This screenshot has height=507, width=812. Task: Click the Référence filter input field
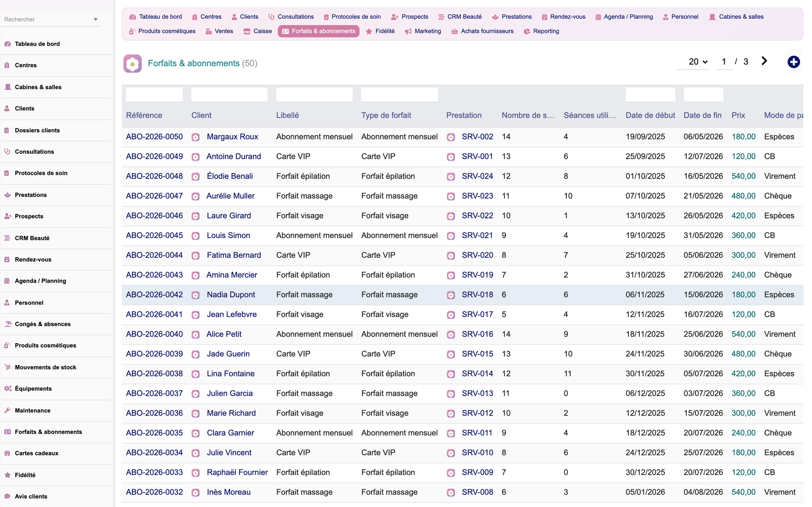click(x=154, y=95)
